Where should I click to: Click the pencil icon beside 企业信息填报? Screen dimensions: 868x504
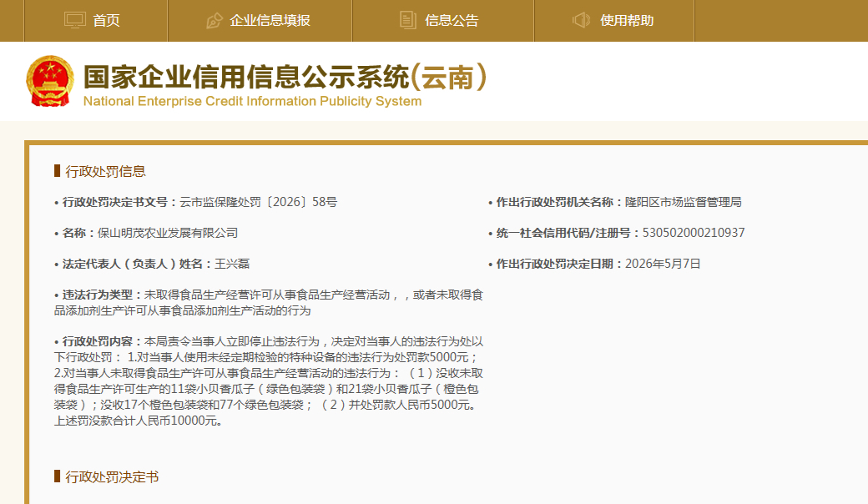214,21
